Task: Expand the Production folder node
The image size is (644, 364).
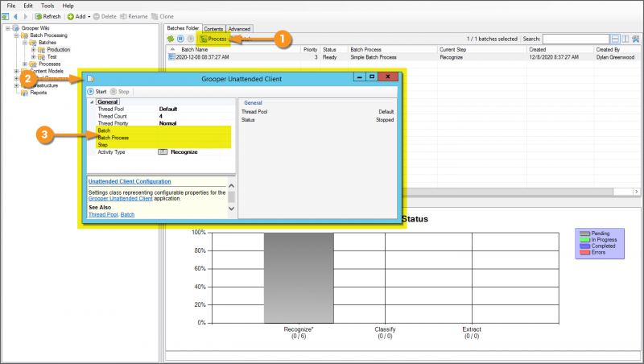Action: pyautogui.click(x=33, y=50)
